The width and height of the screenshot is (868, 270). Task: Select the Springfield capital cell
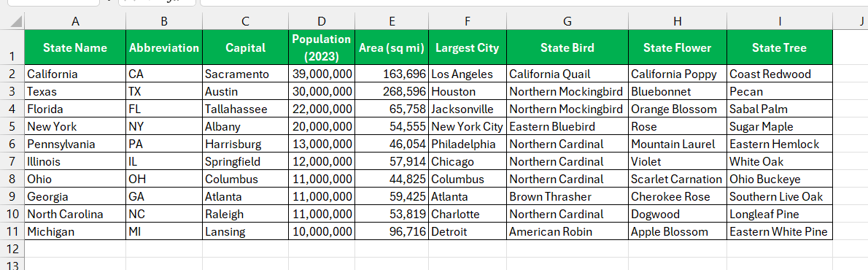click(x=245, y=161)
